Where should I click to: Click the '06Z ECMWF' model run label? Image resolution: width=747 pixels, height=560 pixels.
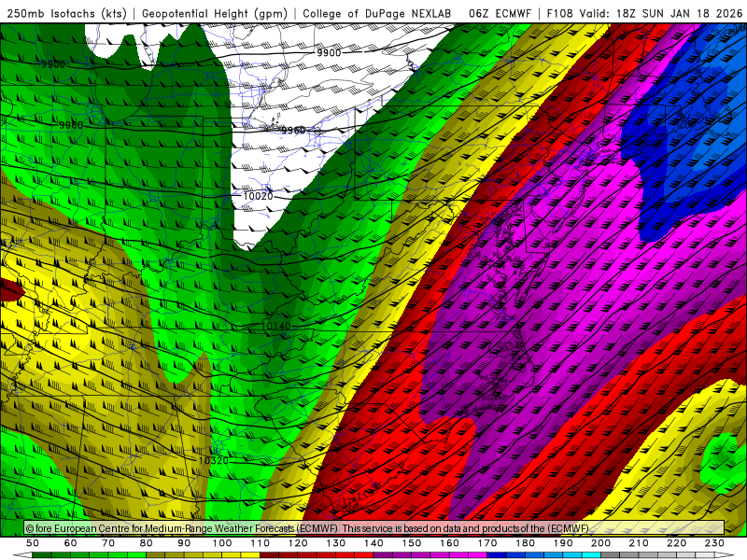pos(500,14)
